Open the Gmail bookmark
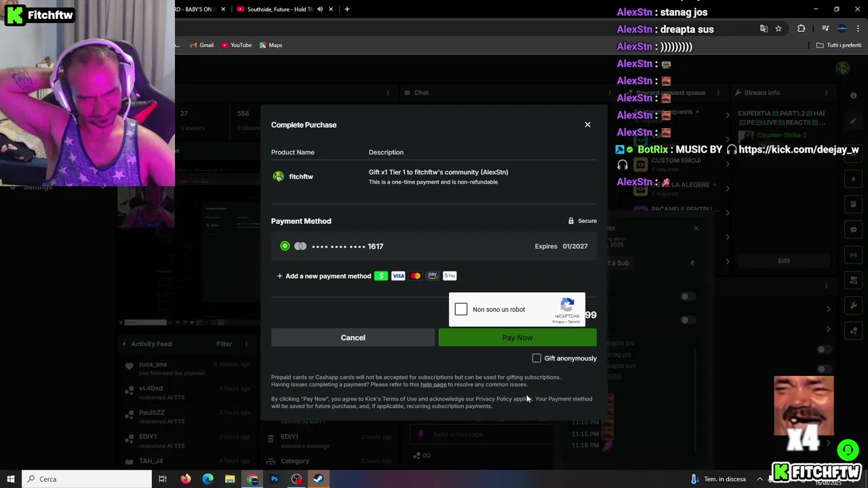 point(201,45)
